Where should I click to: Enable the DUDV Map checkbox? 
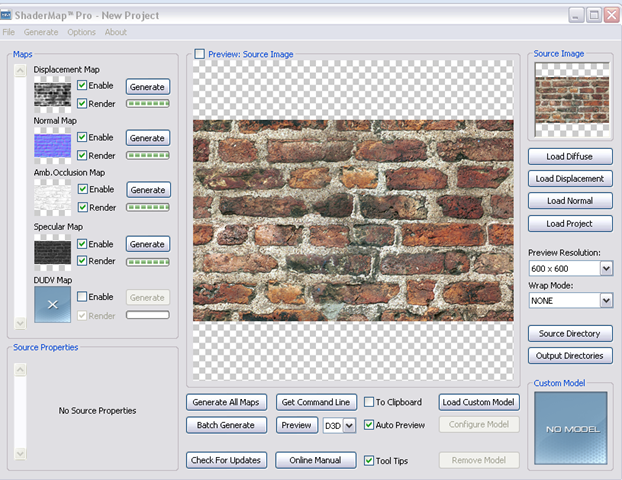[82, 297]
